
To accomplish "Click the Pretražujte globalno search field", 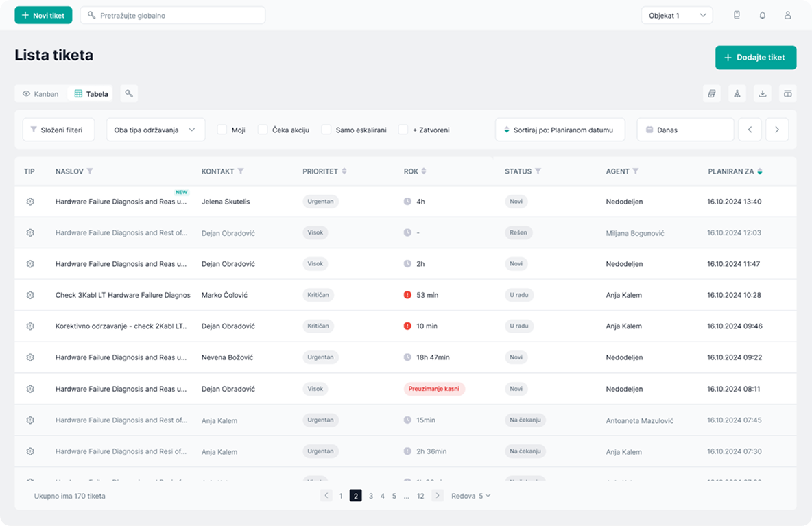I will coord(173,16).
